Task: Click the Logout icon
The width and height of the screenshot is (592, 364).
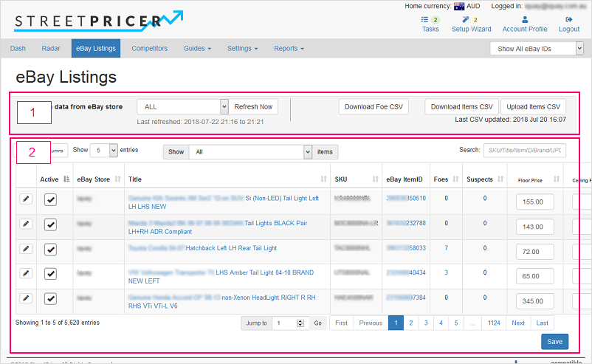Action: [569, 20]
